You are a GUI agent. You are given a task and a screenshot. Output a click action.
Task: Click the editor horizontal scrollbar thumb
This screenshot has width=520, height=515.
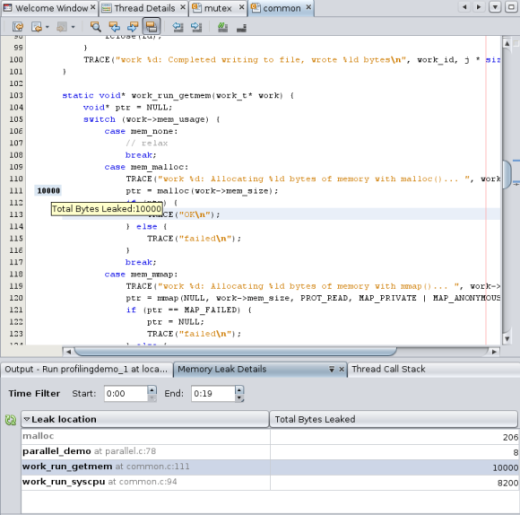point(235,351)
